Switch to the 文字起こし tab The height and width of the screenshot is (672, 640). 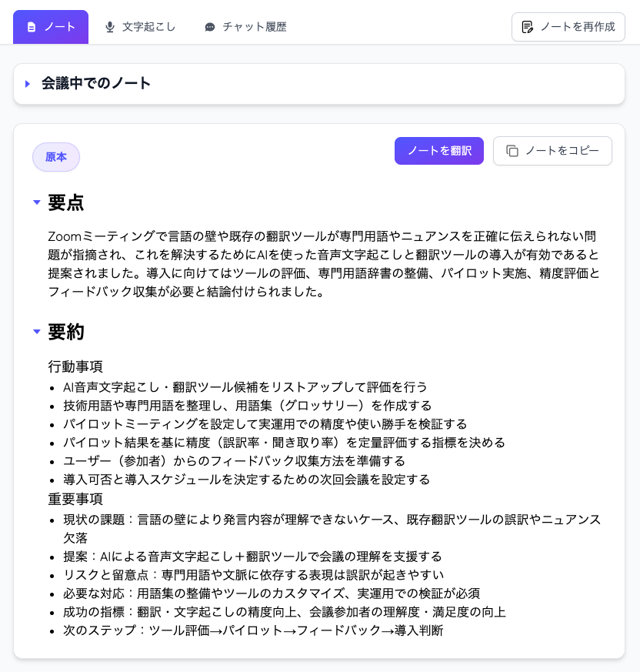148,26
